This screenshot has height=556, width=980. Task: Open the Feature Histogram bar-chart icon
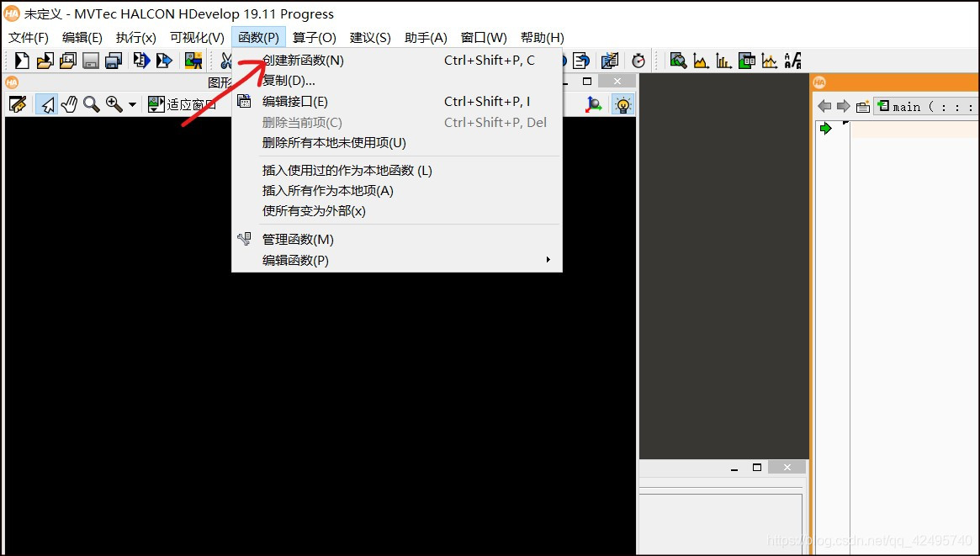click(723, 61)
